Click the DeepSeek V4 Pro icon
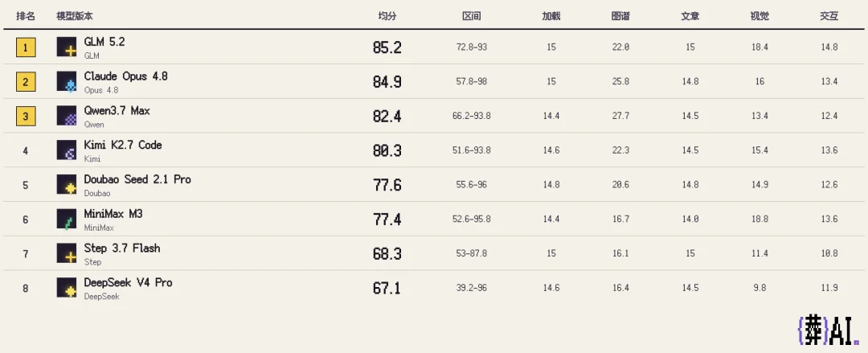The height and width of the screenshot is (353, 868). coord(67,288)
